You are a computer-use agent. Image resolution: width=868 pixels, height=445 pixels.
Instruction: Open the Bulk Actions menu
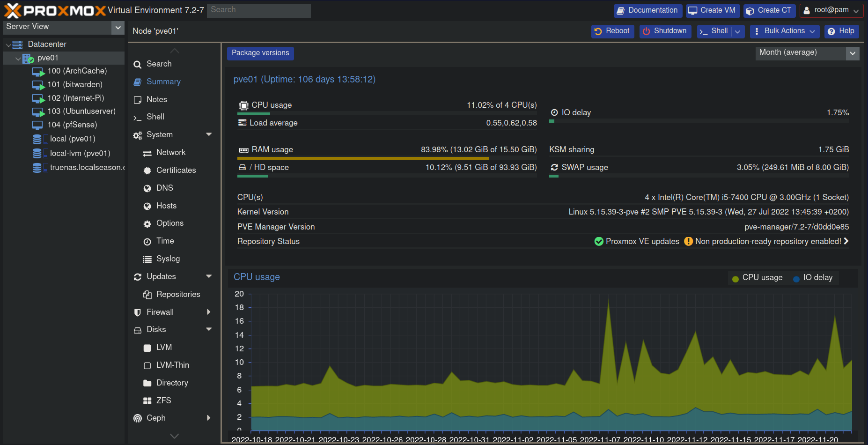point(785,31)
